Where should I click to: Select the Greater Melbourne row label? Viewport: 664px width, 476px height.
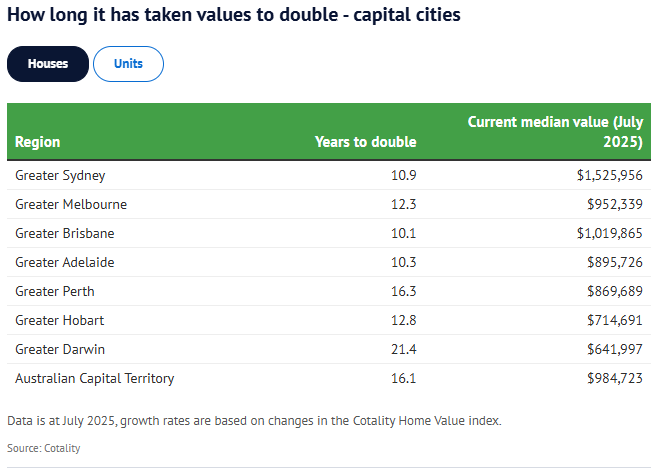pos(71,204)
